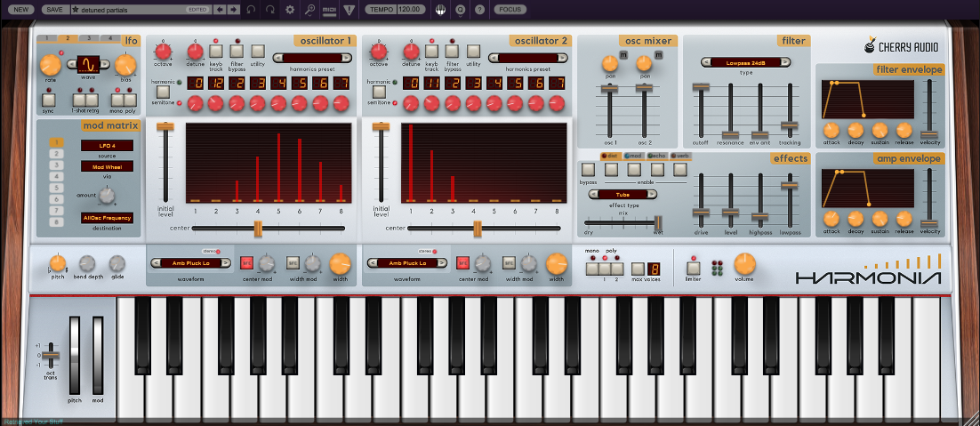Click the favorite star beside the preset name
This screenshot has height=426, width=980.
point(75,10)
